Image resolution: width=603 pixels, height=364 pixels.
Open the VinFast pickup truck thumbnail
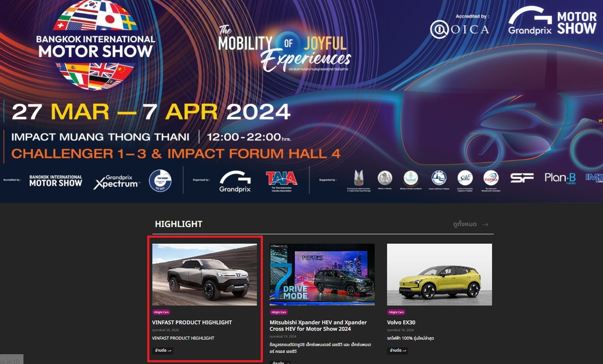pyautogui.click(x=204, y=274)
